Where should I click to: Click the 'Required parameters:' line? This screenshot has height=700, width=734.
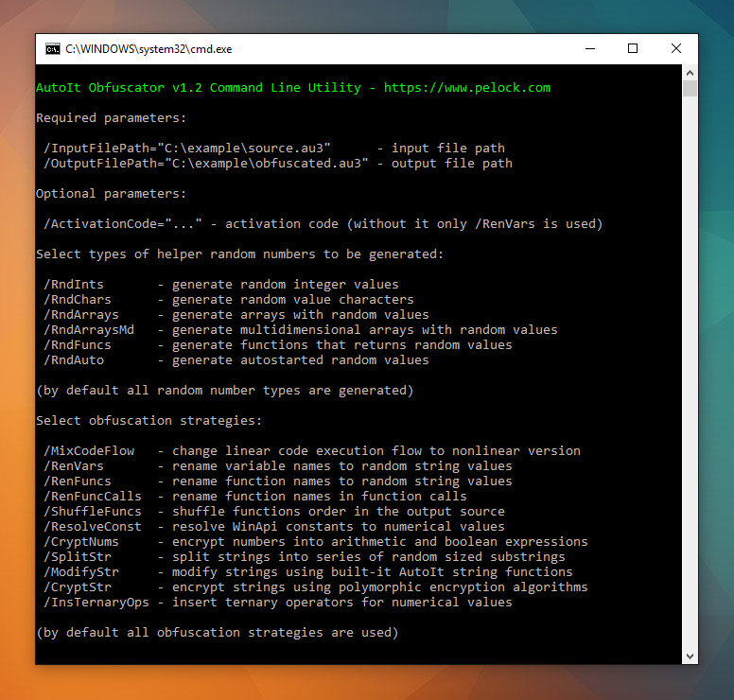point(111,118)
